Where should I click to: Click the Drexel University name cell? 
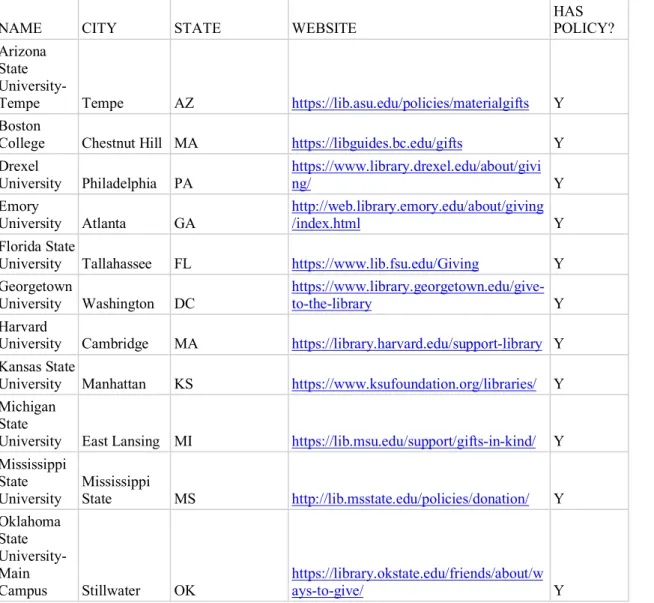tap(39, 174)
